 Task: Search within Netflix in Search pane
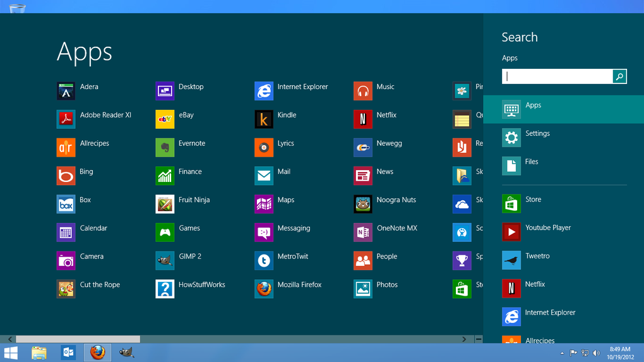pyautogui.click(x=563, y=289)
